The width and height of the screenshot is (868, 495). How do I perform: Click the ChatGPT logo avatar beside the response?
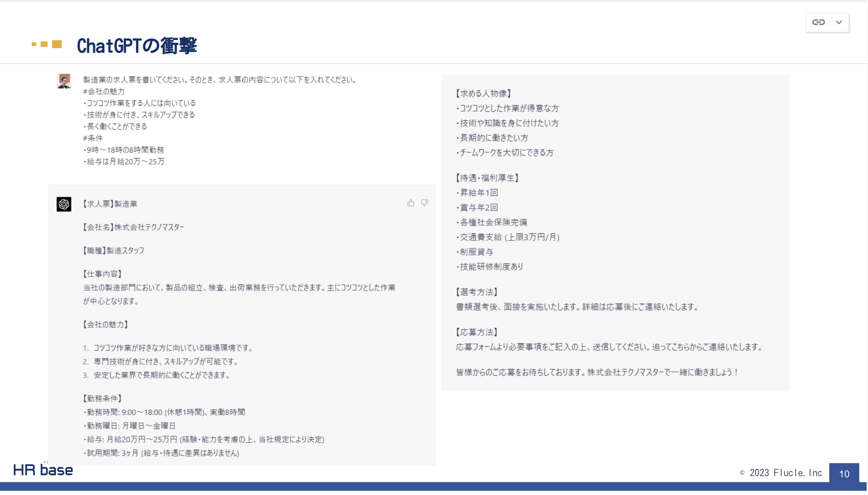(64, 204)
